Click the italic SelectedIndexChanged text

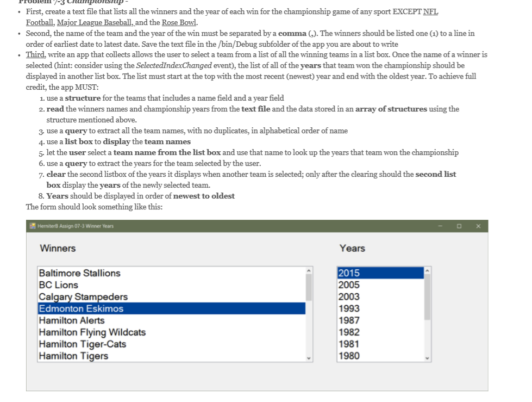coord(174,65)
